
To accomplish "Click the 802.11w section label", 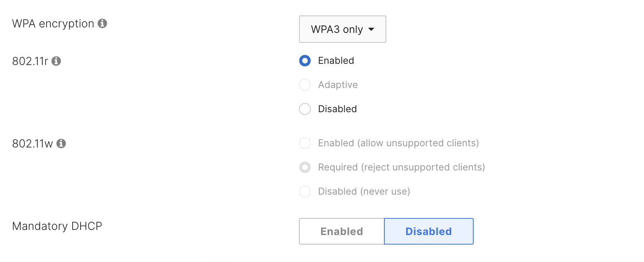I will 33,144.
